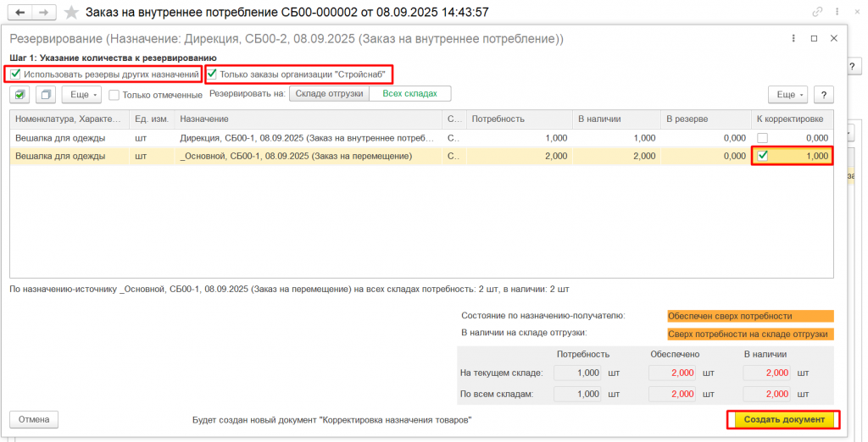The image size is (868, 442).
Task: Click "_Основной, СБ00-1" assignment cell
Action: tap(308, 156)
